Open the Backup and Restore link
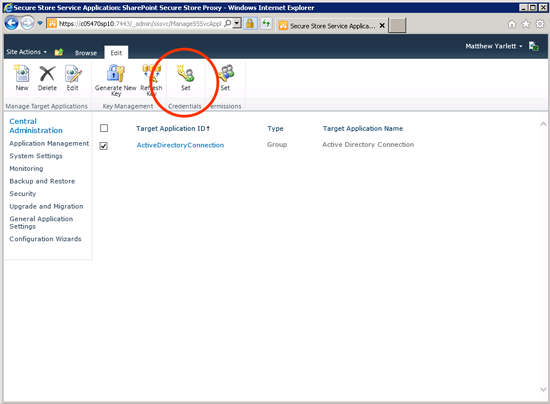 (x=42, y=181)
